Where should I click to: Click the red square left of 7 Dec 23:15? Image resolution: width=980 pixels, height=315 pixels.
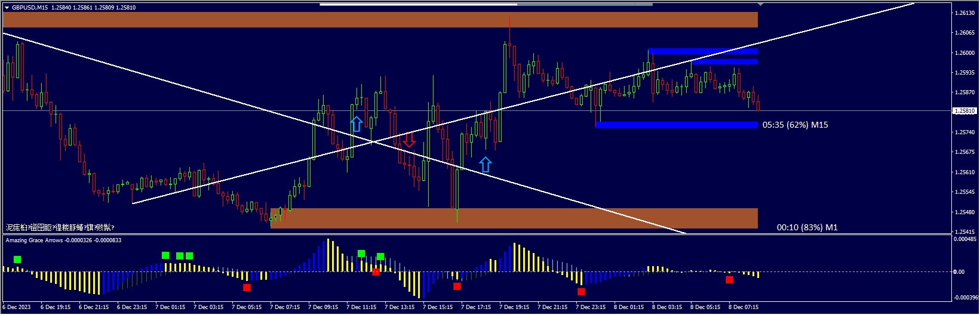581,292
